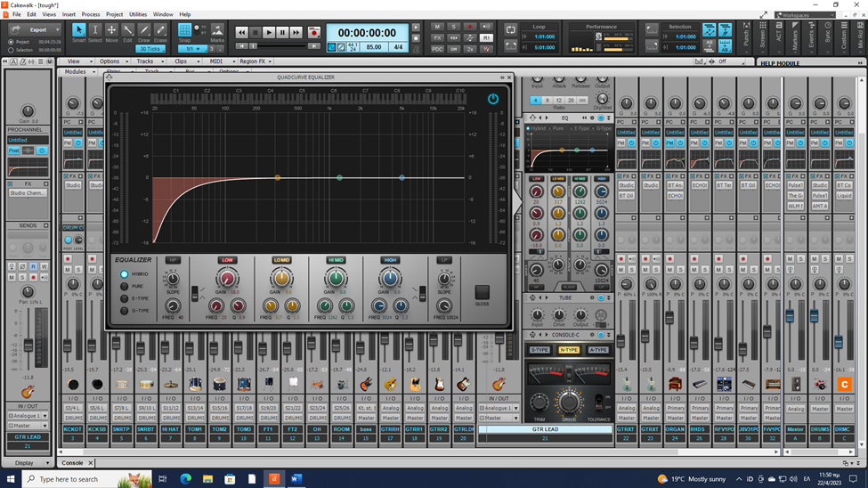Click the HI MID gain knob
Screen dimensions: 868x488
pos(336,278)
